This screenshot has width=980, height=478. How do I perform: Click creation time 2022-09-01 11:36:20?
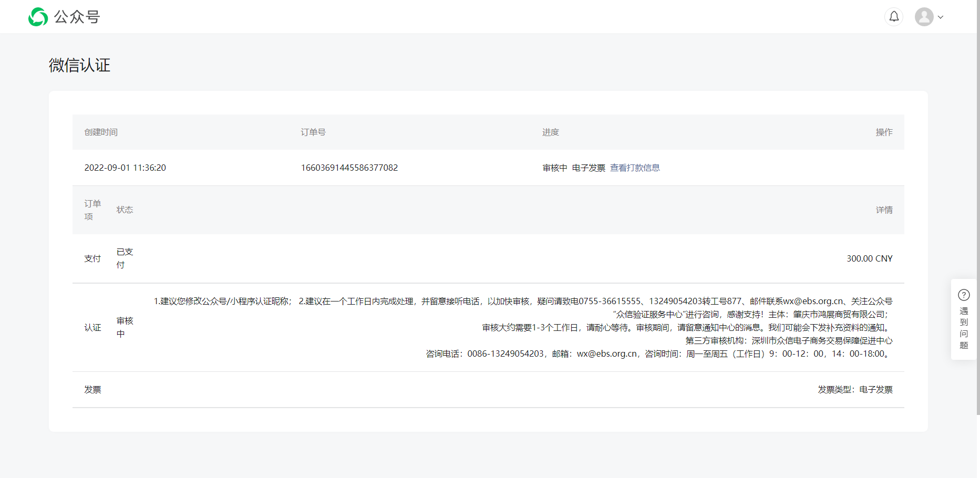[x=125, y=168]
